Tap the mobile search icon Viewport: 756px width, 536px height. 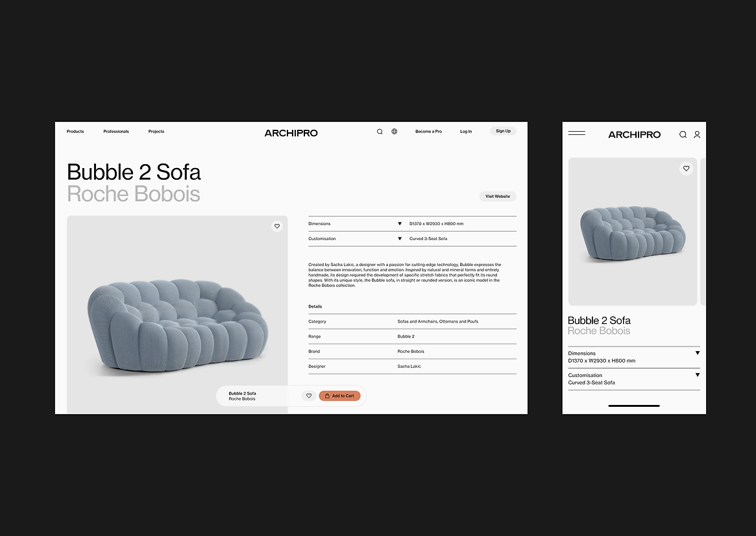[683, 134]
